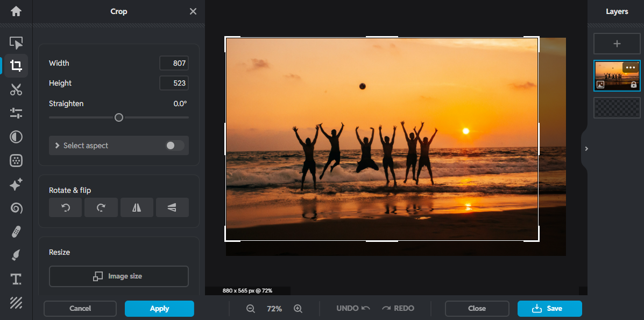Click the zoom in magnifier
This screenshot has width=644, height=320.
(x=298, y=309)
